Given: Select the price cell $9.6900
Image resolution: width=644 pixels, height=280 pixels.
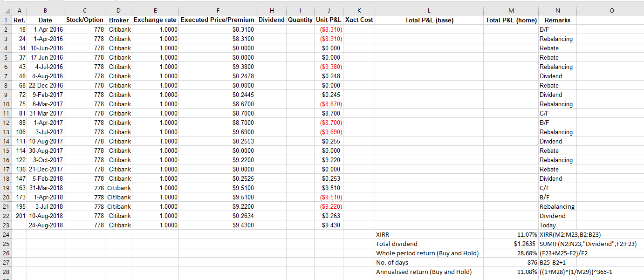Looking at the screenshot, I should pos(218,132).
